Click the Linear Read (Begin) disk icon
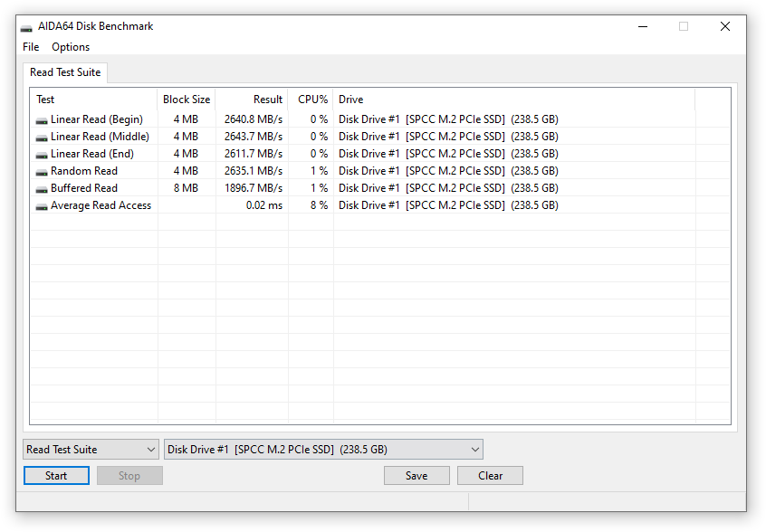The image size is (766, 532). [x=42, y=120]
